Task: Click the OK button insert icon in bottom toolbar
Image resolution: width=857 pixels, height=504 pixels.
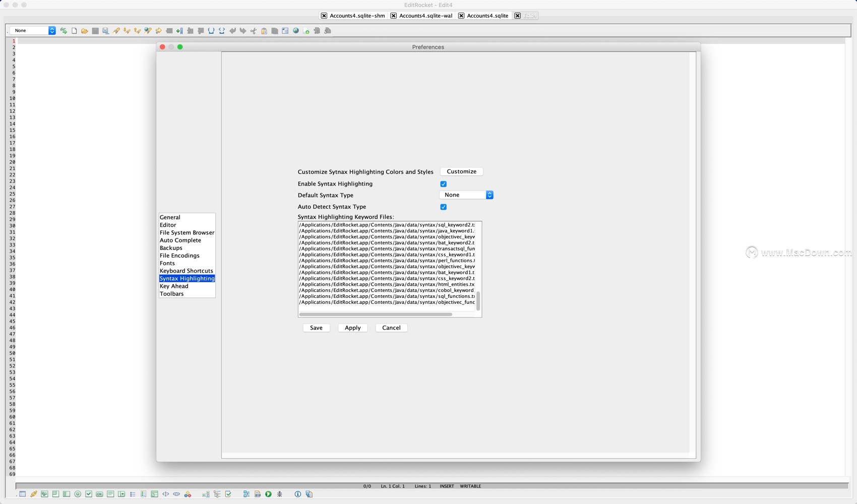Action: [x=99, y=494]
